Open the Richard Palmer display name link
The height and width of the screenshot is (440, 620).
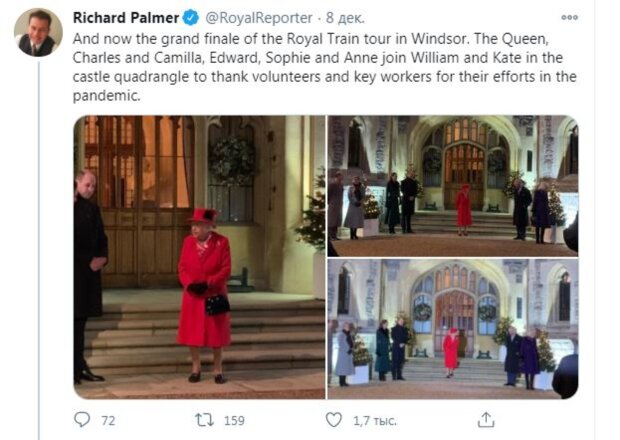tap(126, 18)
